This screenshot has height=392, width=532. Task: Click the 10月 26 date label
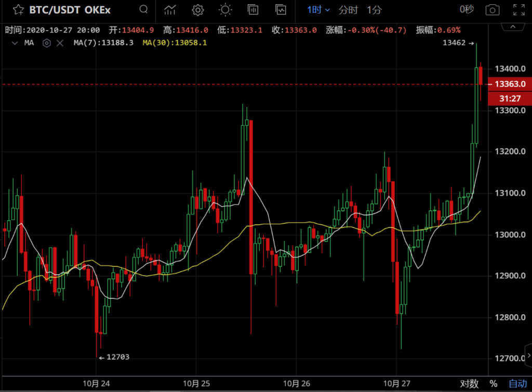click(297, 384)
